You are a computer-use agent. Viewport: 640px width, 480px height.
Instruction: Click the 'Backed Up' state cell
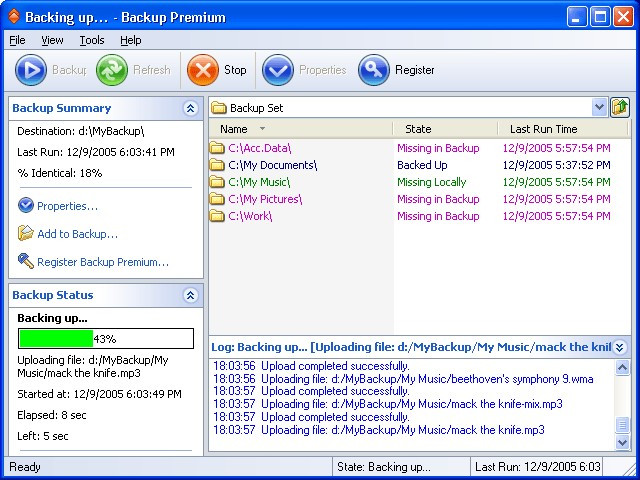coord(422,165)
